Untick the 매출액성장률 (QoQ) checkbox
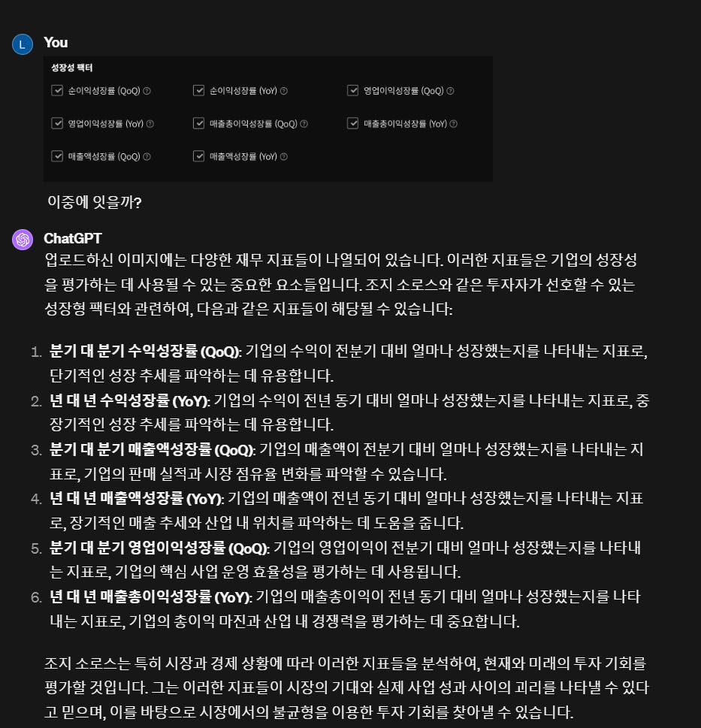The height and width of the screenshot is (728, 701). point(57,156)
